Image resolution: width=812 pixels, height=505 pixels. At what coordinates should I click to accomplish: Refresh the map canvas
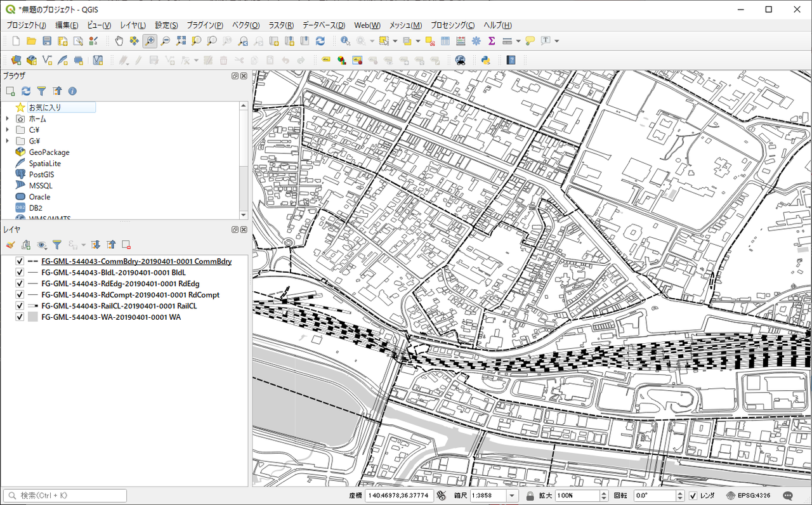[320, 41]
